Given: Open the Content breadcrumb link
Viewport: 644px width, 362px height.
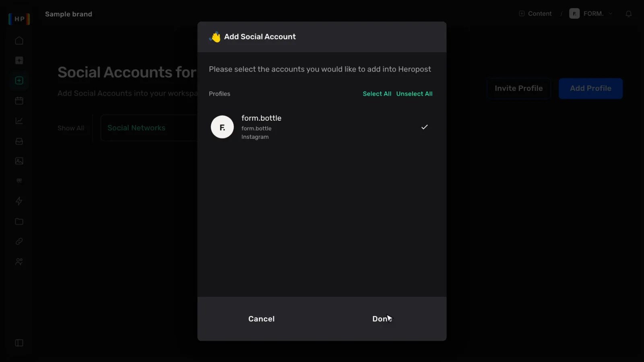Looking at the screenshot, I should (x=540, y=13).
